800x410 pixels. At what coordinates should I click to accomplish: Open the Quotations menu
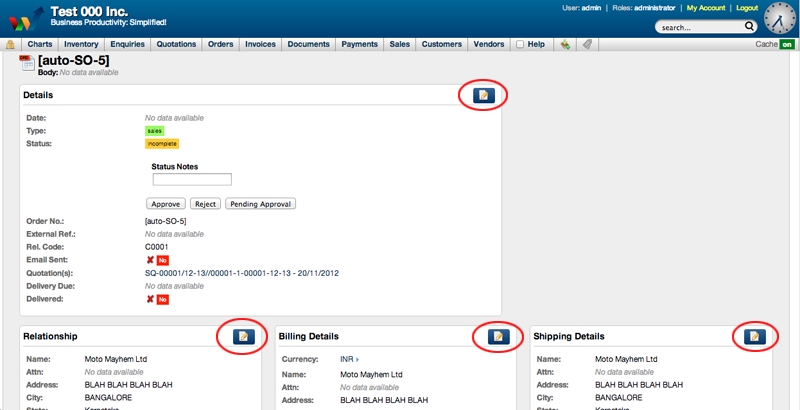[177, 44]
